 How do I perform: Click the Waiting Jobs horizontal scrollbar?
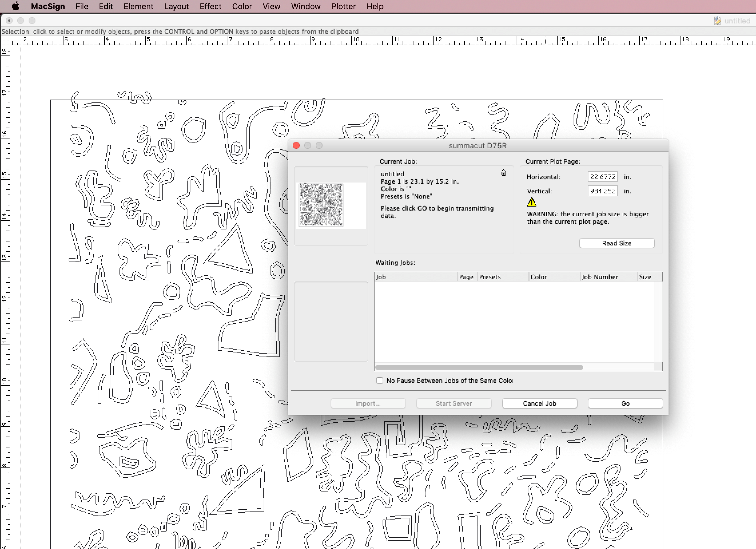tap(479, 367)
